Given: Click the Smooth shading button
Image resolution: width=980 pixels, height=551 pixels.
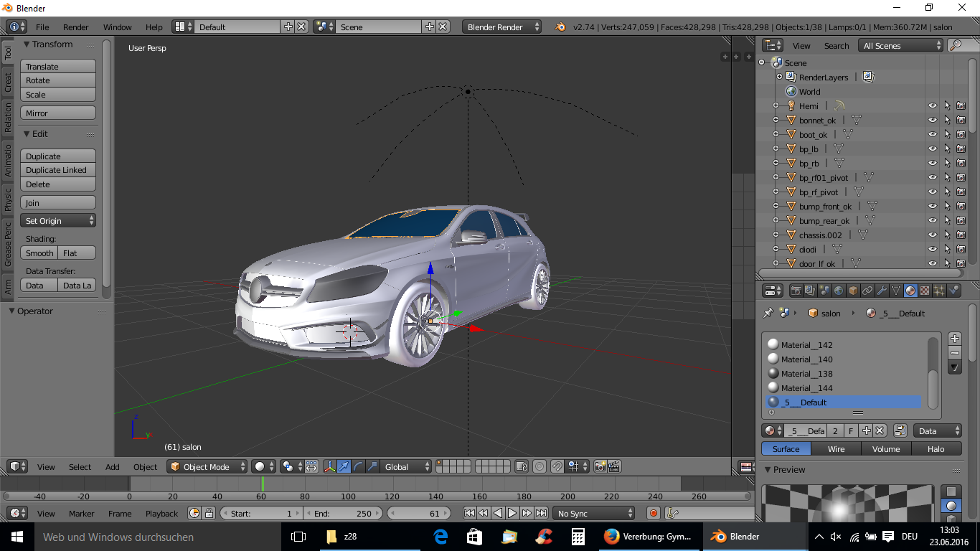Looking at the screenshot, I should (x=39, y=253).
